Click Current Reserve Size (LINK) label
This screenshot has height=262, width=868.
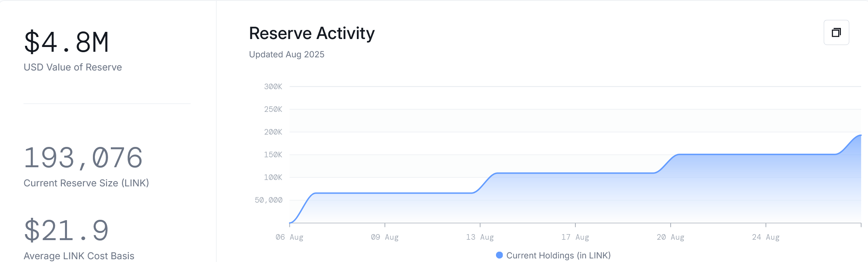point(86,183)
